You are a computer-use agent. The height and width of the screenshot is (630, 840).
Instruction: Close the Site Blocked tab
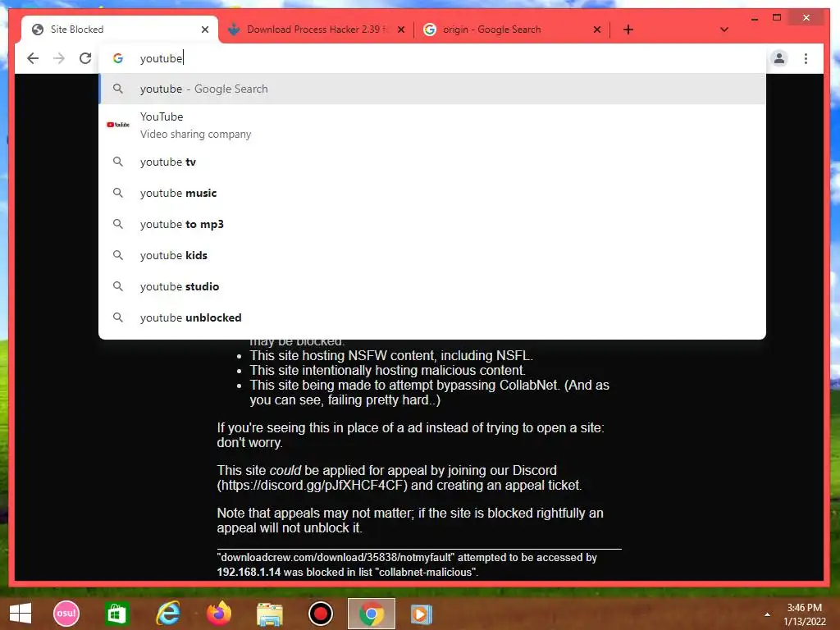click(x=205, y=30)
